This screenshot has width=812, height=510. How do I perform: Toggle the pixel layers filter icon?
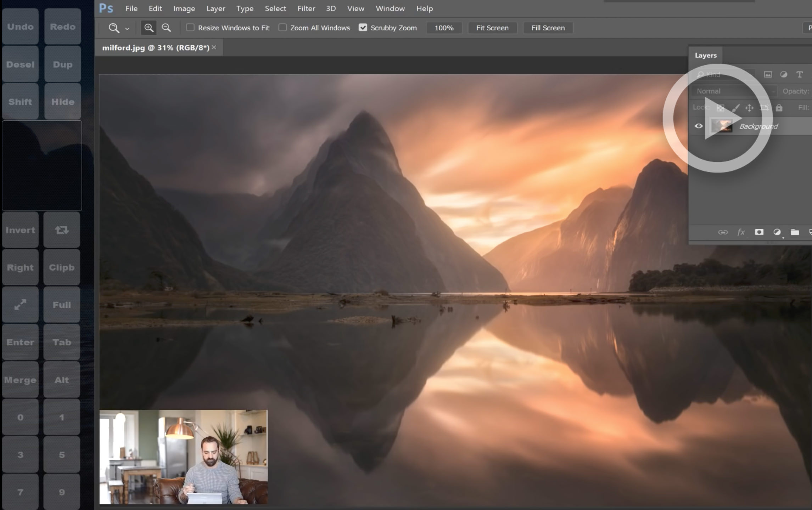tap(768, 74)
